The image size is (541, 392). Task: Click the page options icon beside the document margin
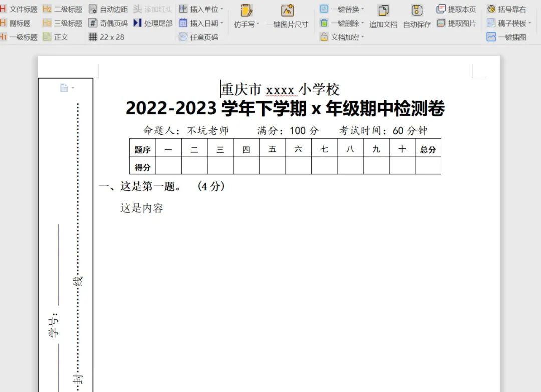pos(65,87)
